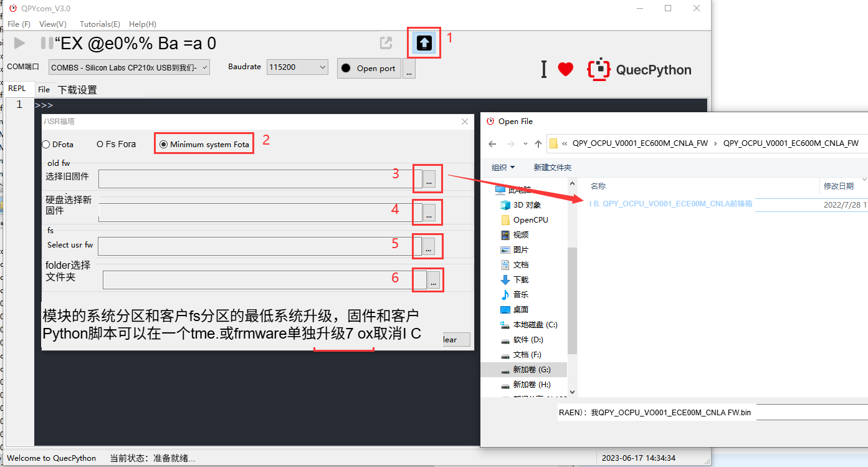Go up one folder level in Open File
Image resolution: width=868 pixels, height=467 pixels.
pos(538,143)
